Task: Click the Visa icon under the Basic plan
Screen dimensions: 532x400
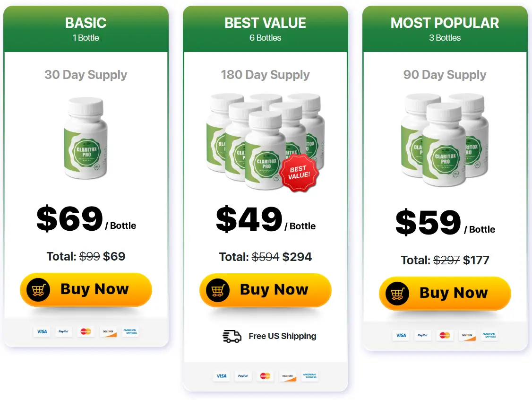Action: (x=42, y=331)
